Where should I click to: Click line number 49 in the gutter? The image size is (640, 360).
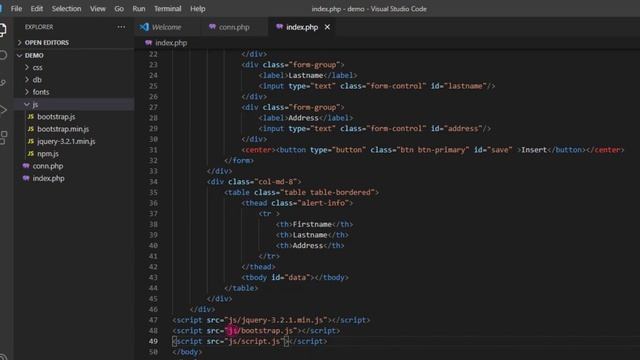coord(153,341)
